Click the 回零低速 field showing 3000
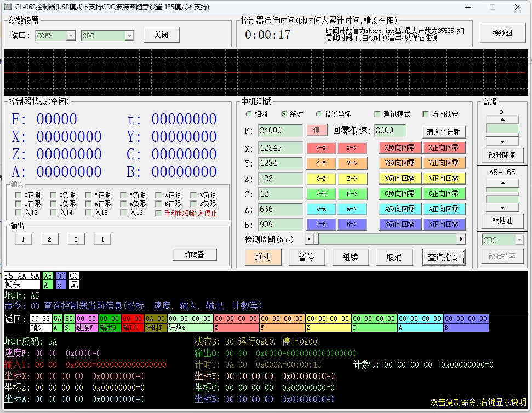 (x=390, y=130)
